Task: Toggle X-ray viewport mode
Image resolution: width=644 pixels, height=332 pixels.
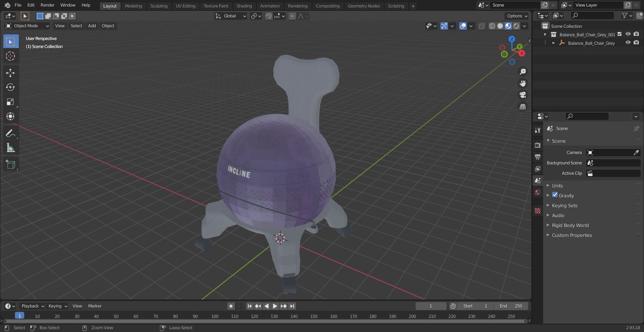Action: (x=481, y=26)
